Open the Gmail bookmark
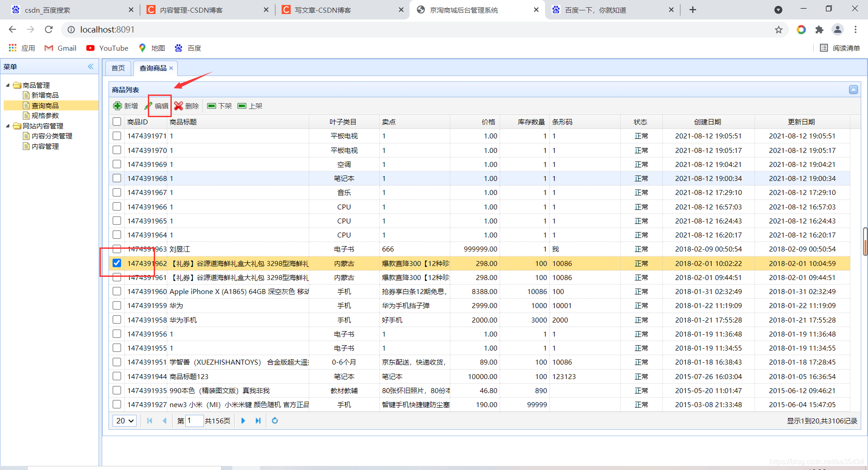Screen dimensions: 868x470 tap(61, 48)
